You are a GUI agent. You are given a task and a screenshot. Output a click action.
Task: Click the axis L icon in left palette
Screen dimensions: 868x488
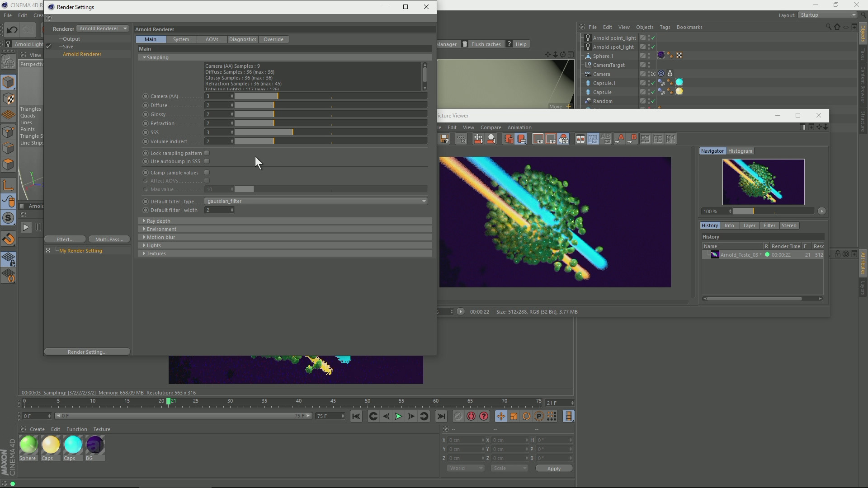pyautogui.click(x=8, y=185)
